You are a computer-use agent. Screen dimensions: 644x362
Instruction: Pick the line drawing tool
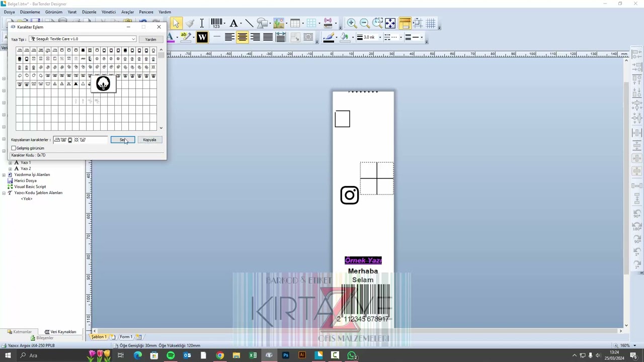point(249,23)
